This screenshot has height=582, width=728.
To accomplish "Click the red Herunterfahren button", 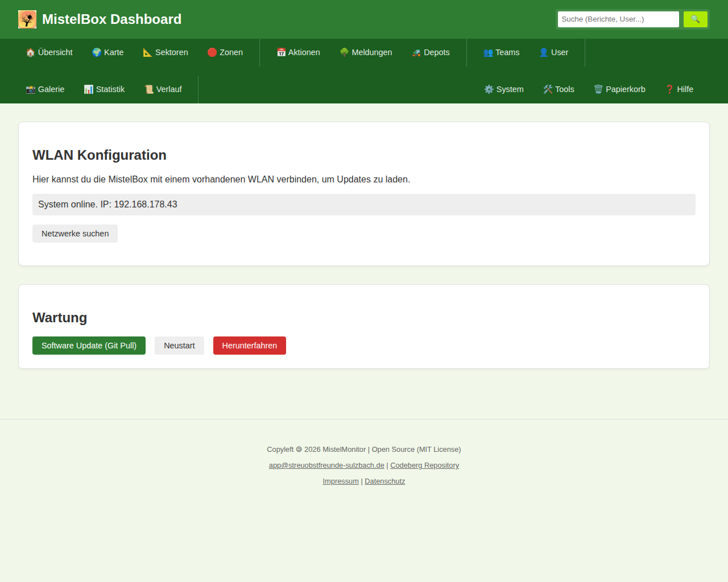I will (x=249, y=346).
